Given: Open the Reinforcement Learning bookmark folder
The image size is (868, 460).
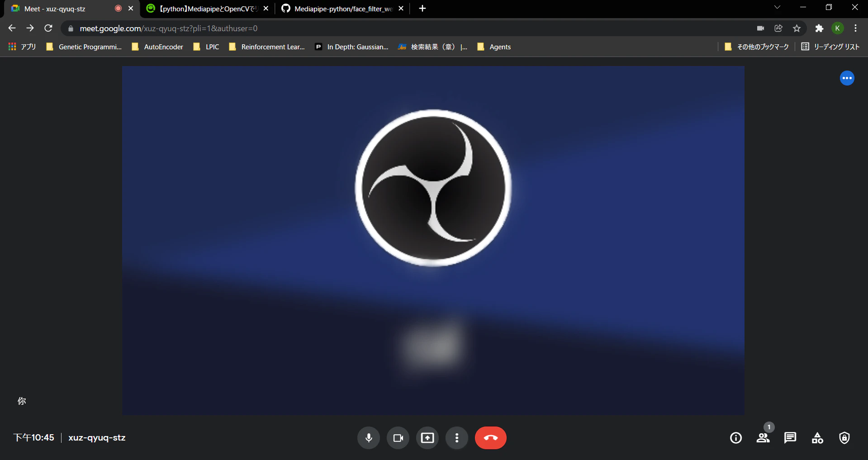Looking at the screenshot, I should coord(267,47).
